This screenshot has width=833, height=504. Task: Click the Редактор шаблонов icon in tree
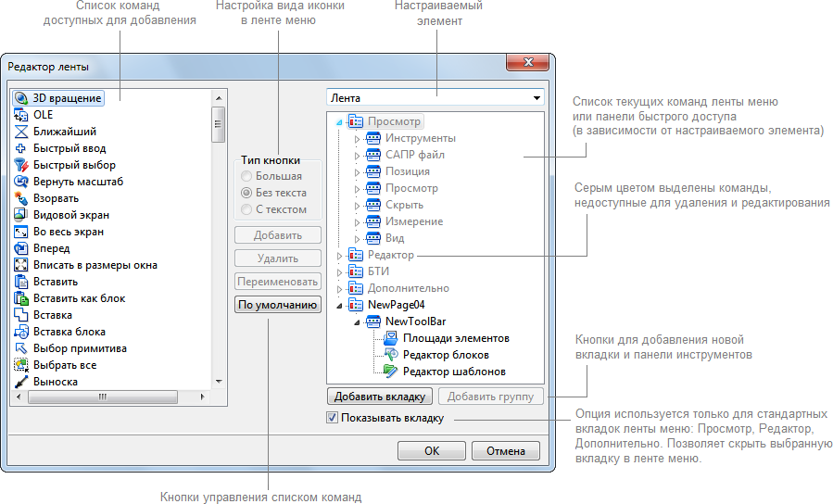tap(391, 372)
